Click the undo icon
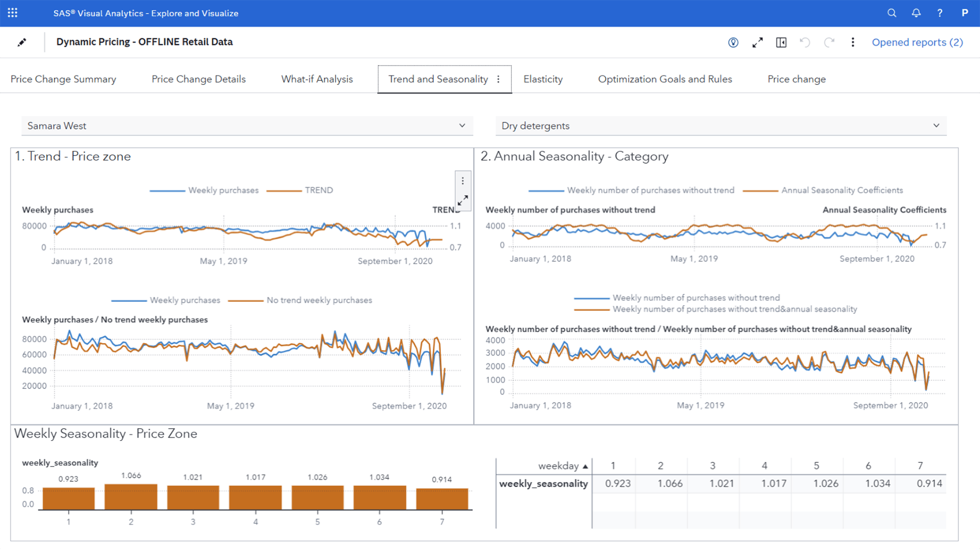 [805, 42]
